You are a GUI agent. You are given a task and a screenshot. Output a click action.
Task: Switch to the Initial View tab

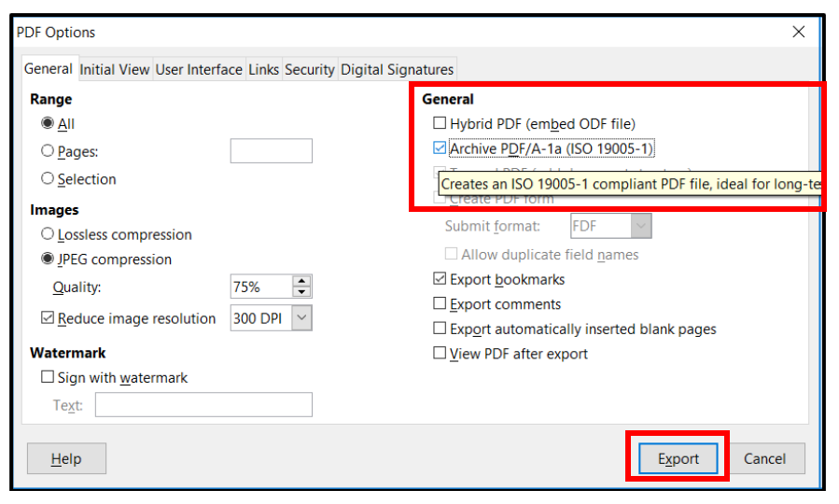tap(114, 70)
